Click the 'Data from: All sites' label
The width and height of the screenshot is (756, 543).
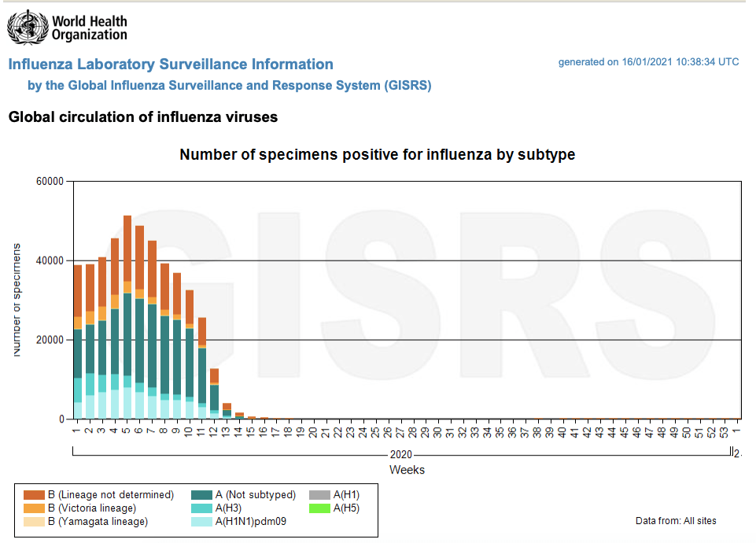click(676, 521)
